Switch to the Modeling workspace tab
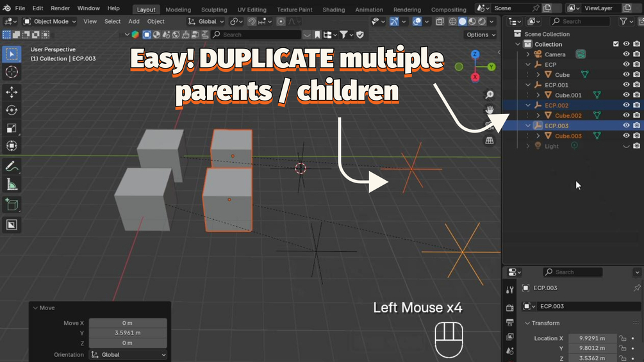This screenshot has width=644, height=362. coord(178,10)
